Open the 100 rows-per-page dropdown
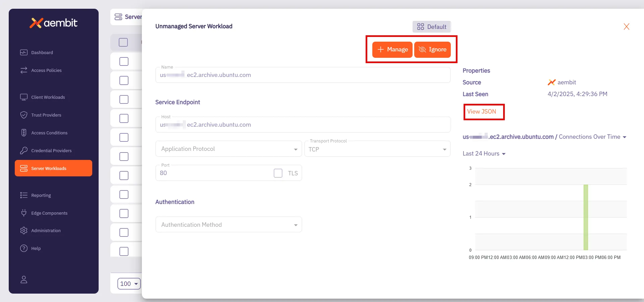Viewport: 644px width, 302px height. (129, 284)
